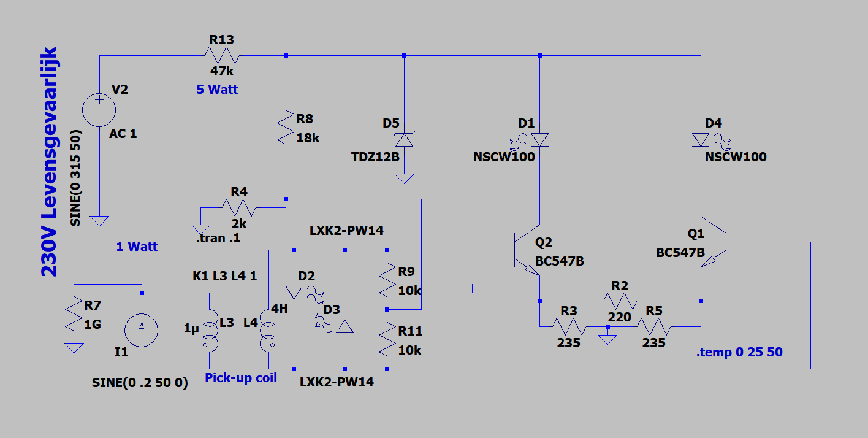Select resistor R5 235 symbol

click(653, 326)
